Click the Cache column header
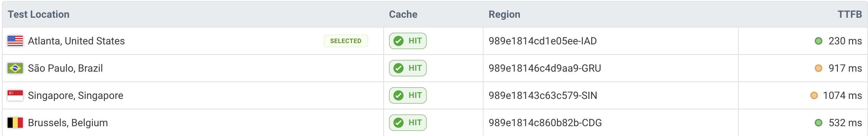The image size is (868, 136). pyautogui.click(x=403, y=14)
